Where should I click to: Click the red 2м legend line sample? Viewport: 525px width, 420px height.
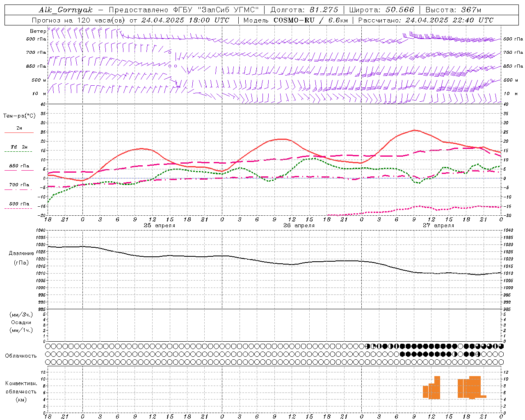click(x=19, y=133)
